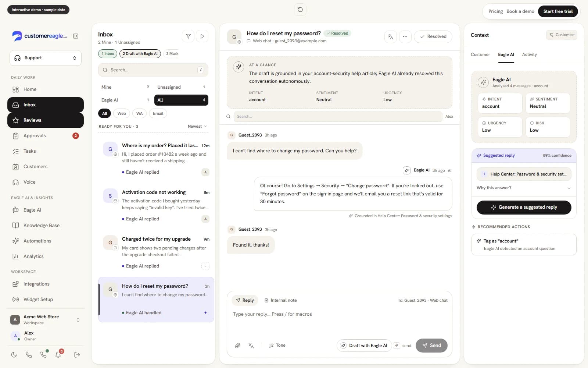Select the WA channel filter chip
588x368 pixels.
(139, 113)
